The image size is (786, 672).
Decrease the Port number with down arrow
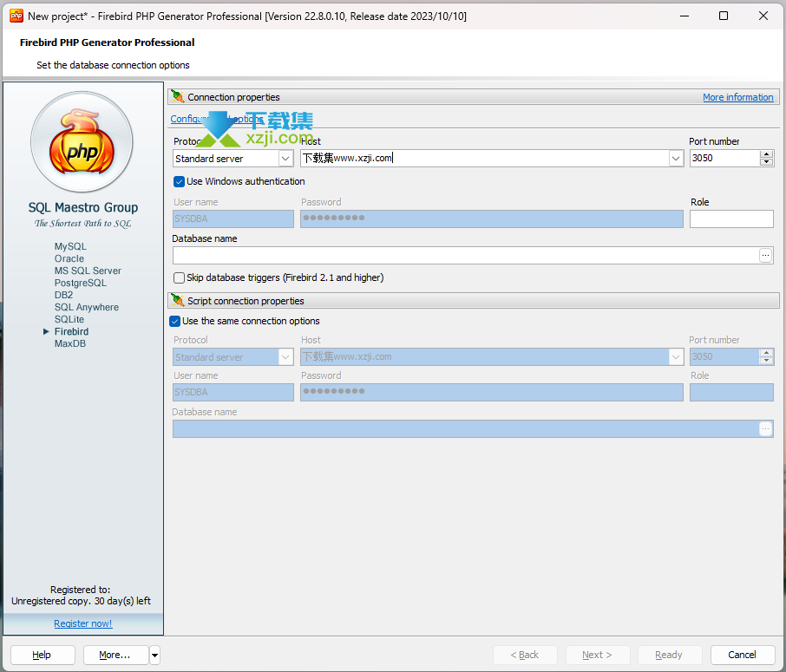coord(766,162)
